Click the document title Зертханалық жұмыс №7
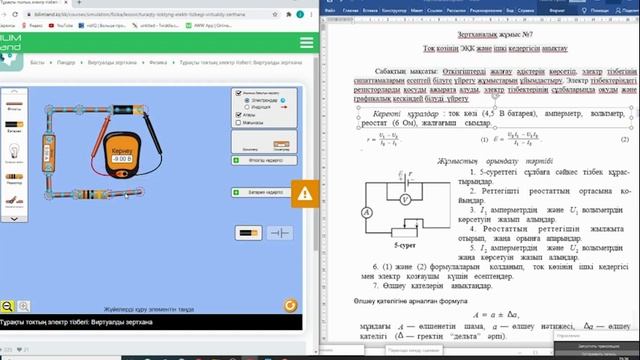640x360 pixels. (495, 35)
